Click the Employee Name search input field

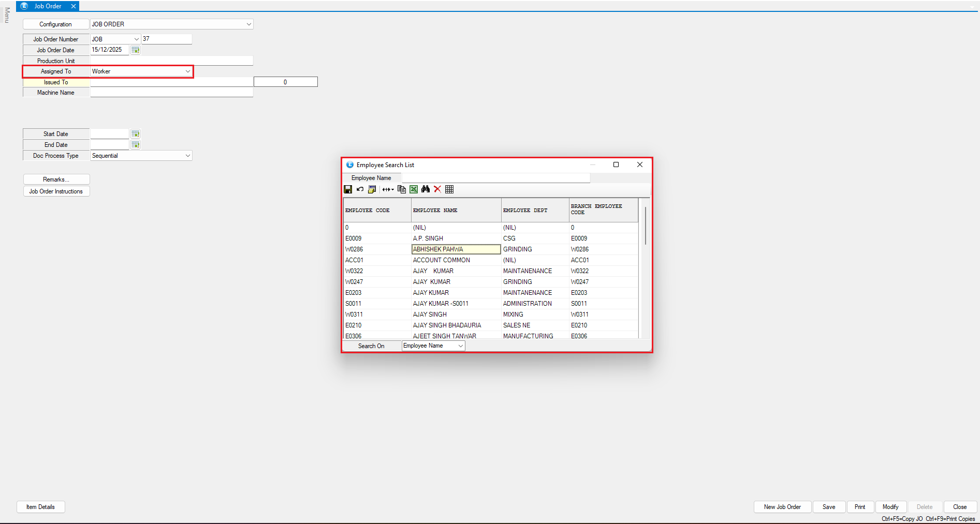coord(495,178)
